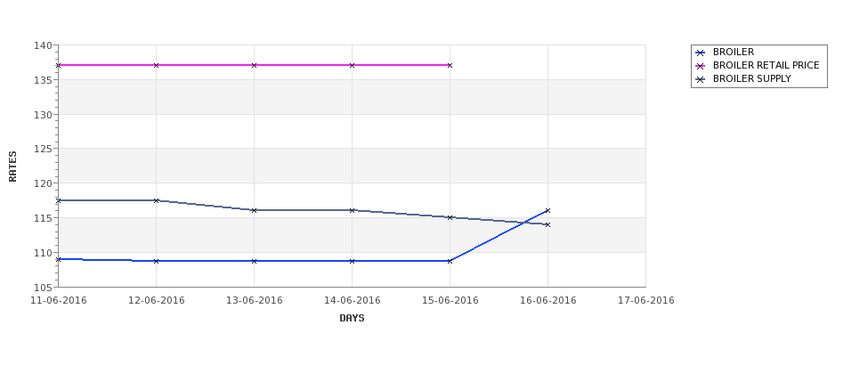Click the 140 y-axis tick label

pyautogui.click(x=45, y=45)
